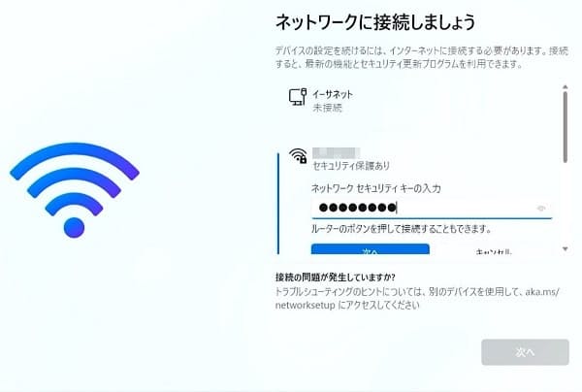
Task: Click the large blue Wi-Fi illustration
Action: (x=75, y=190)
